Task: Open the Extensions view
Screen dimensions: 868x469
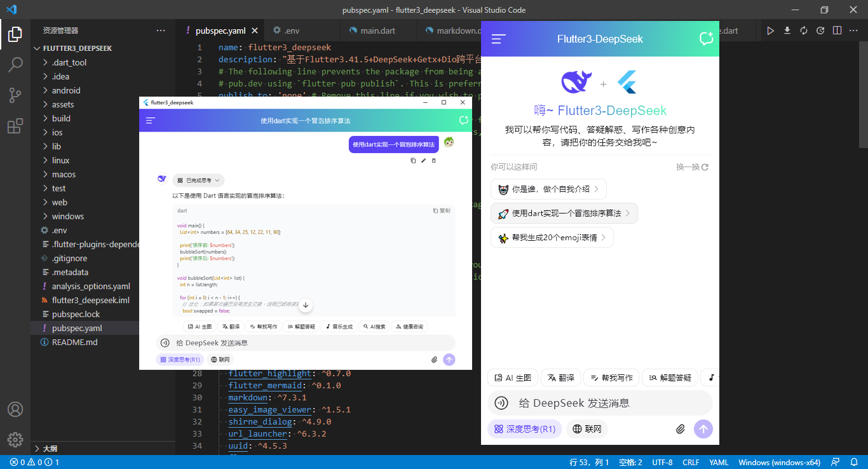Action: coord(15,126)
